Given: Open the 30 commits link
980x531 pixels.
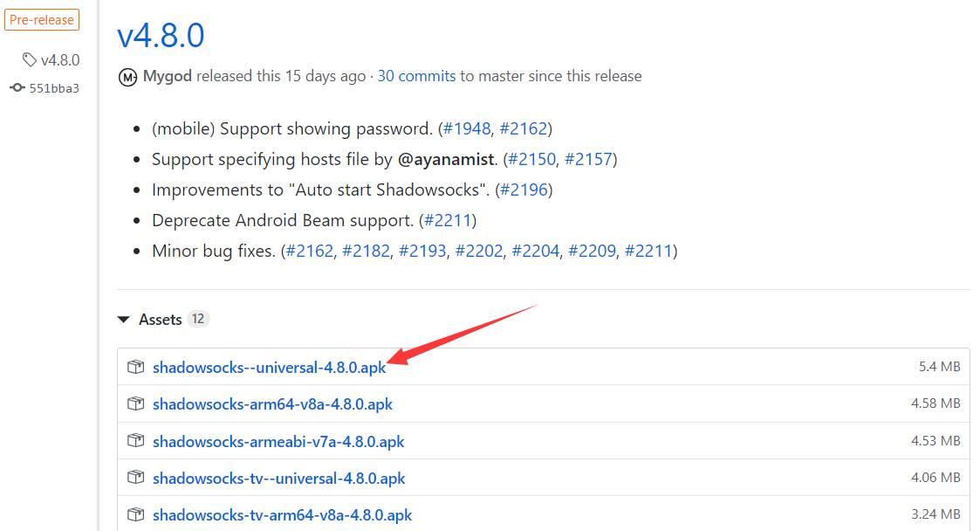Looking at the screenshot, I should coord(416,76).
